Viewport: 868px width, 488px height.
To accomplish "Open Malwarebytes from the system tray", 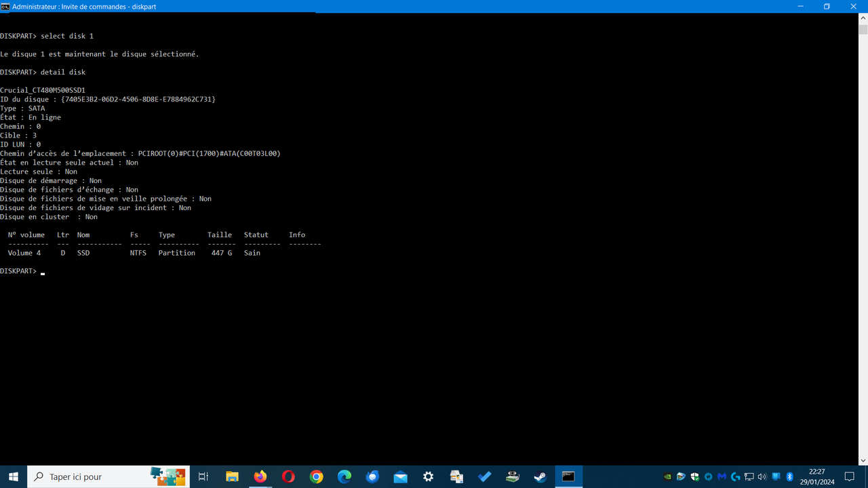I will click(x=722, y=476).
